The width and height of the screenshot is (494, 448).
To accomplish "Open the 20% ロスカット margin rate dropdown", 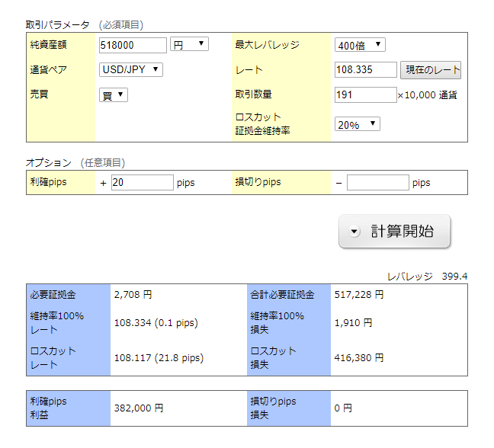I will click(358, 124).
